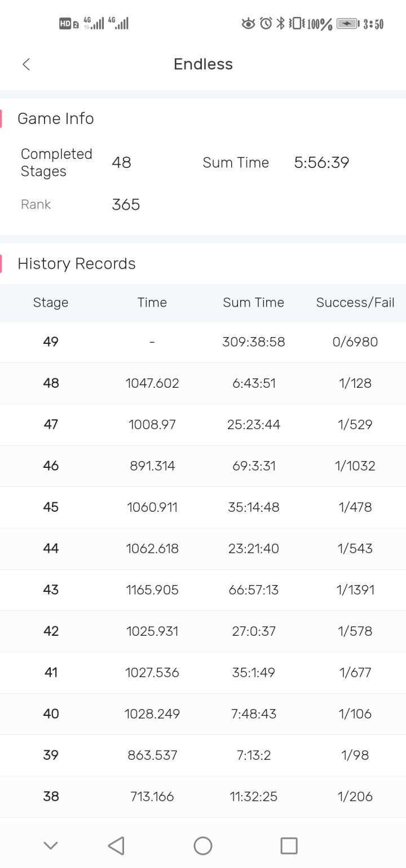Image resolution: width=406 pixels, height=868 pixels.
Task: Tap the History Records section heading
Action: point(77,264)
